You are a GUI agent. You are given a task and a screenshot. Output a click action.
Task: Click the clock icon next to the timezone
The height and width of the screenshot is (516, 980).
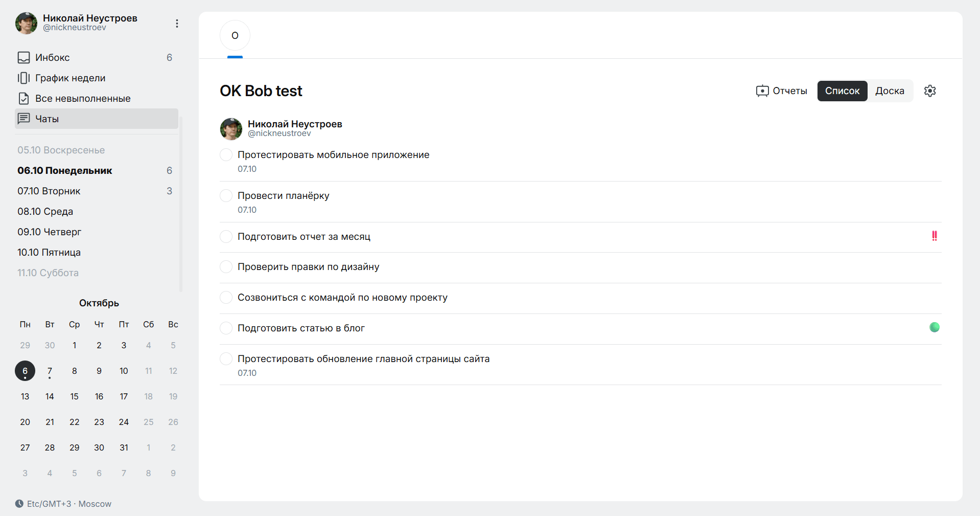[x=19, y=504]
